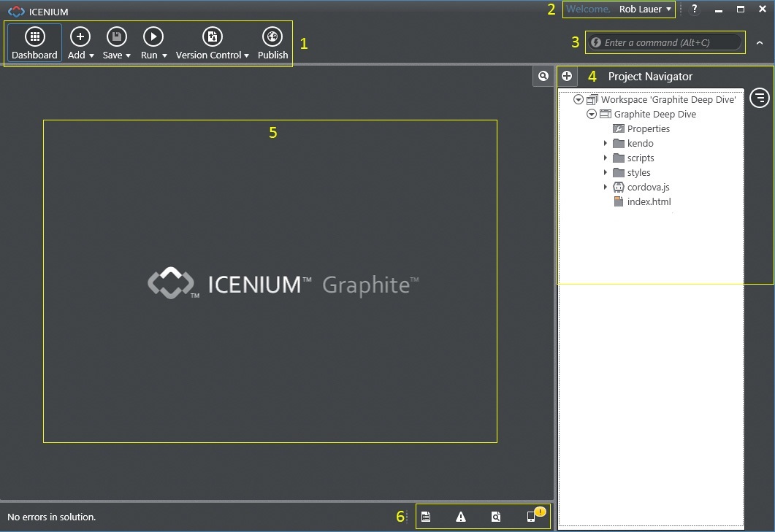Open the Project Navigator filter options icon
The image size is (775, 532).
(759, 98)
